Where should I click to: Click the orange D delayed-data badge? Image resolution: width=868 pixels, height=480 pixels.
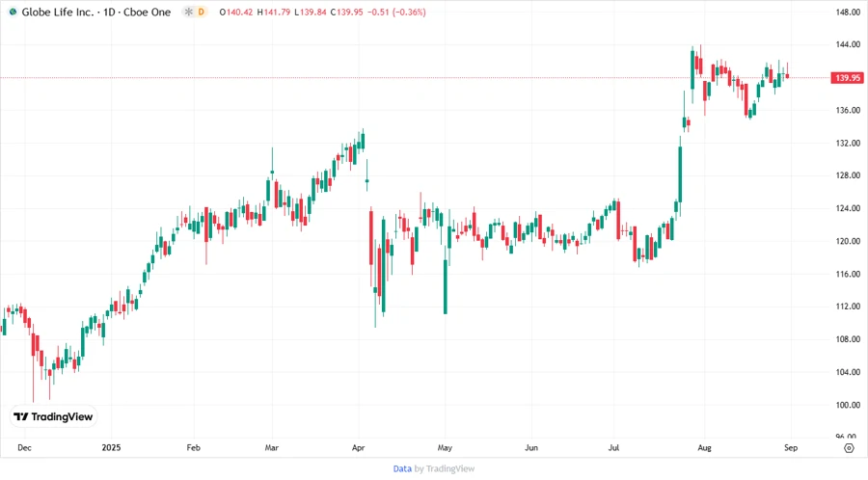point(201,12)
